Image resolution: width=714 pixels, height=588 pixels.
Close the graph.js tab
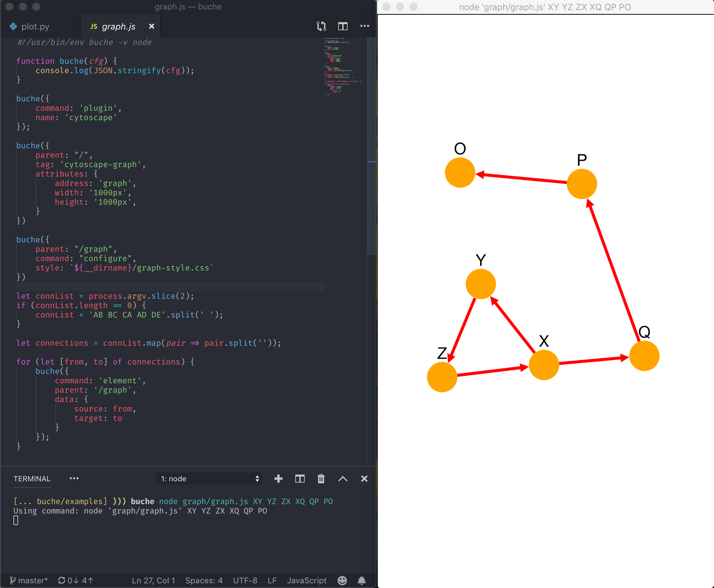click(x=151, y=26)
